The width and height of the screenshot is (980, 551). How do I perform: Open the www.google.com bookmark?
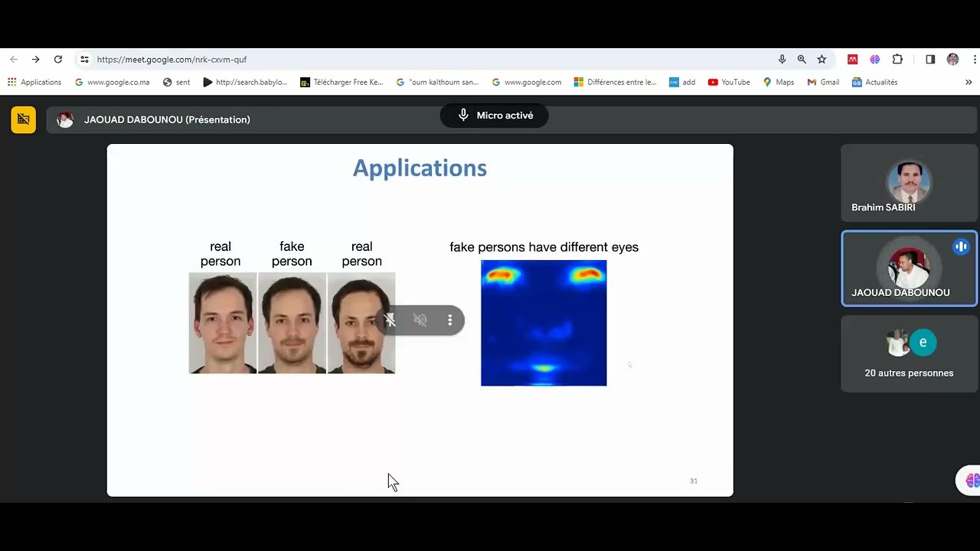[x=526, y=82]
